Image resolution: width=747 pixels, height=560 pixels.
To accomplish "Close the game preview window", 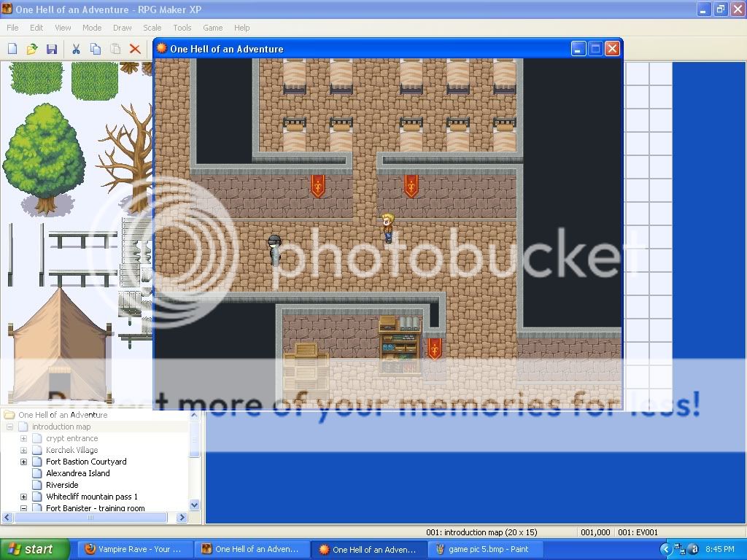I will [612, 49].
